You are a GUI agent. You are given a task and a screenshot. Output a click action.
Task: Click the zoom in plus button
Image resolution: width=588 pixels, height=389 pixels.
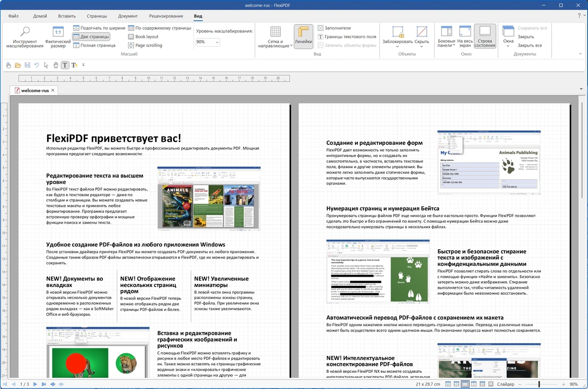(563, 384)
